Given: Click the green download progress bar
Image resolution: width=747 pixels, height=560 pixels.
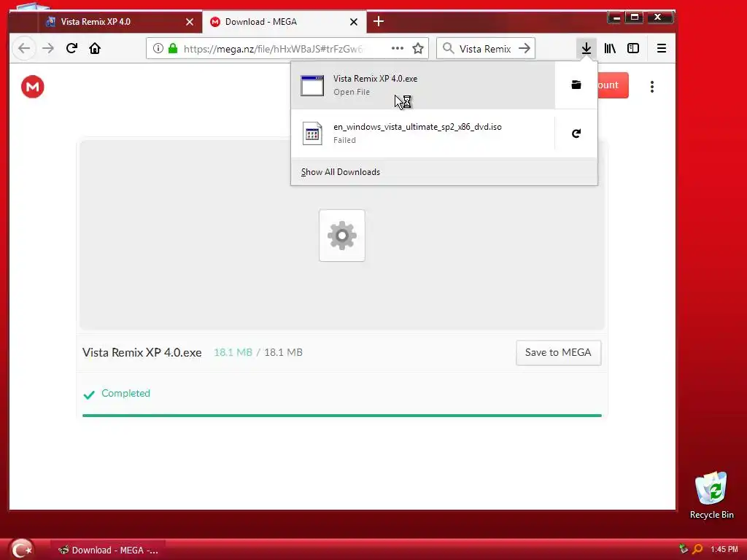Looking at the screenshot, I should [x=342, y=416].
